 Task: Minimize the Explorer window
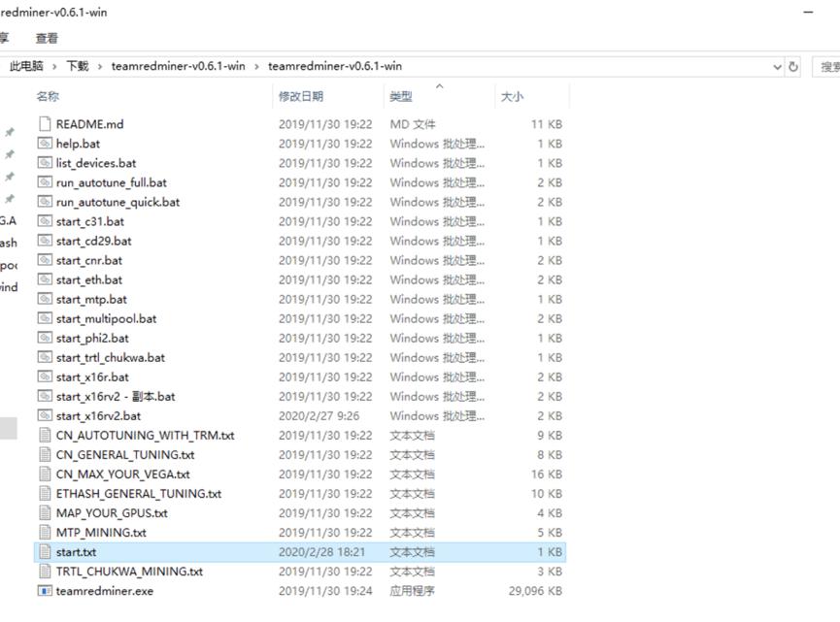[x=808, y=13]
